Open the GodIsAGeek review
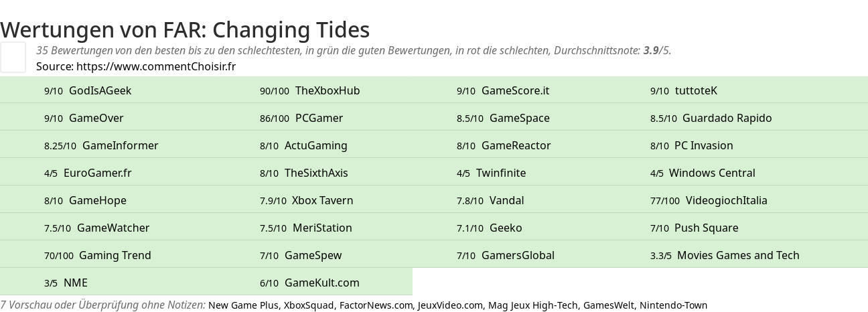 pyautogui.click(x=100, y=90)
